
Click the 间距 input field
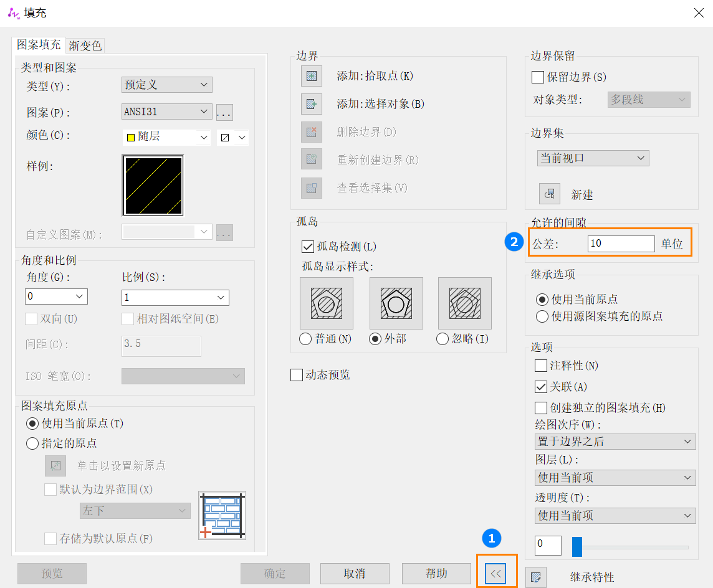161,346
